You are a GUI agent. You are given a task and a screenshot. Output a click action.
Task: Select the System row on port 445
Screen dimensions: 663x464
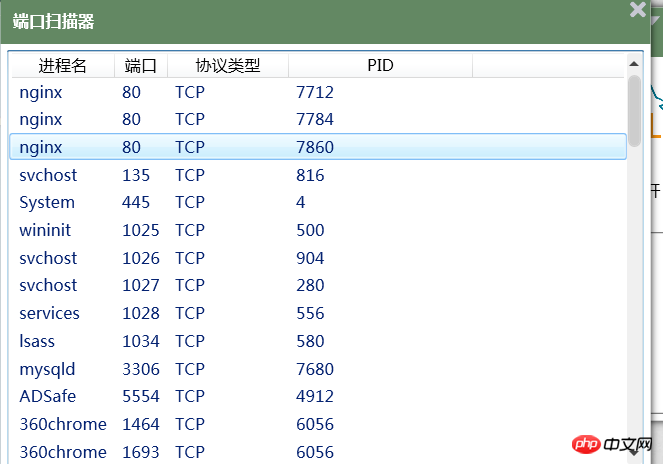point(318,202)
